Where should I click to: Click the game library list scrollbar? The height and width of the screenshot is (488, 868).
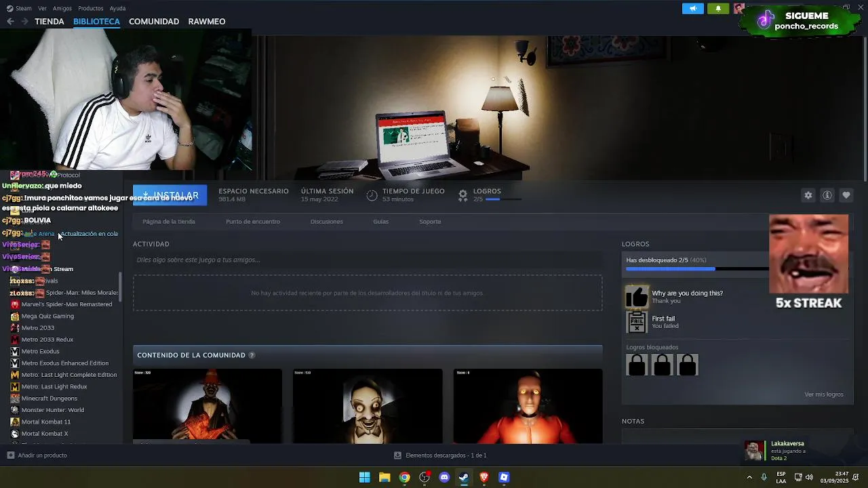[120, 287]
